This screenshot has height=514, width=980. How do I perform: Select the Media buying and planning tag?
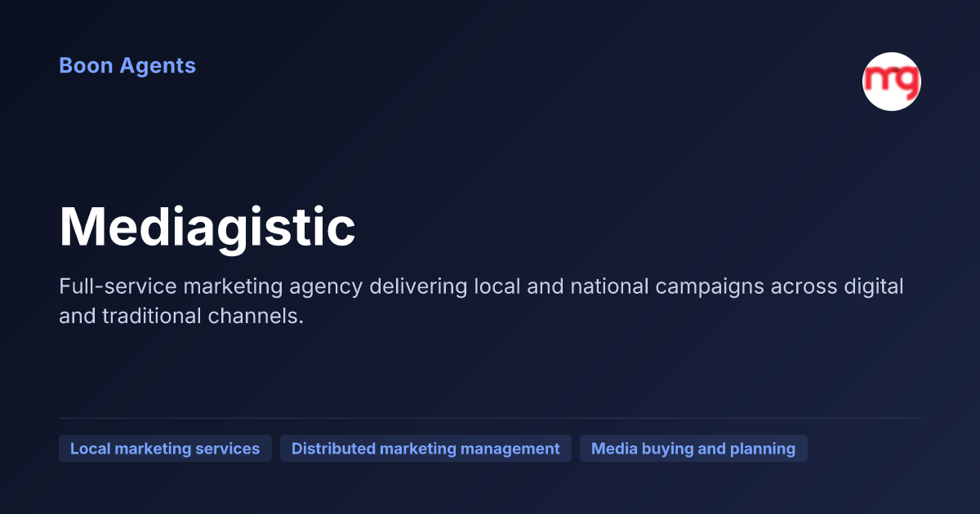[x=693, y=449]
